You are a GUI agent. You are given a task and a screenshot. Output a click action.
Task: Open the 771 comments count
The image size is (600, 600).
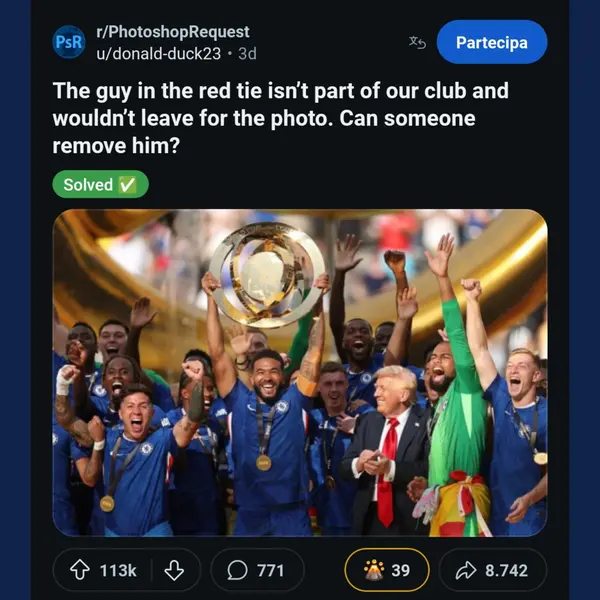pyautogui.click(x=270, y=570)
